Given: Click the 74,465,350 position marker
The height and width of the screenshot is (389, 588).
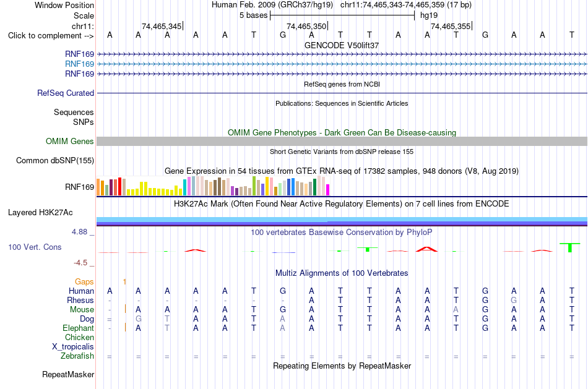Looking at the screenshot, I should (307, 26).
